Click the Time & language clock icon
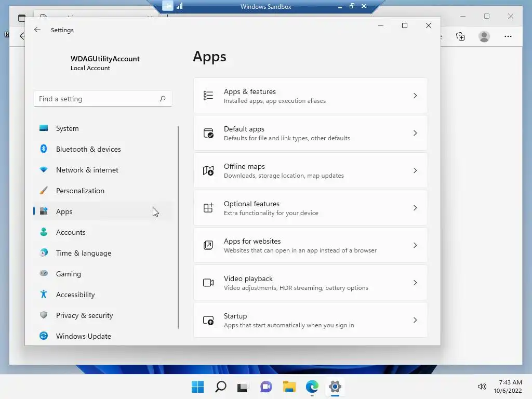Viewport: 532px width, 399px height. (44, 253)
